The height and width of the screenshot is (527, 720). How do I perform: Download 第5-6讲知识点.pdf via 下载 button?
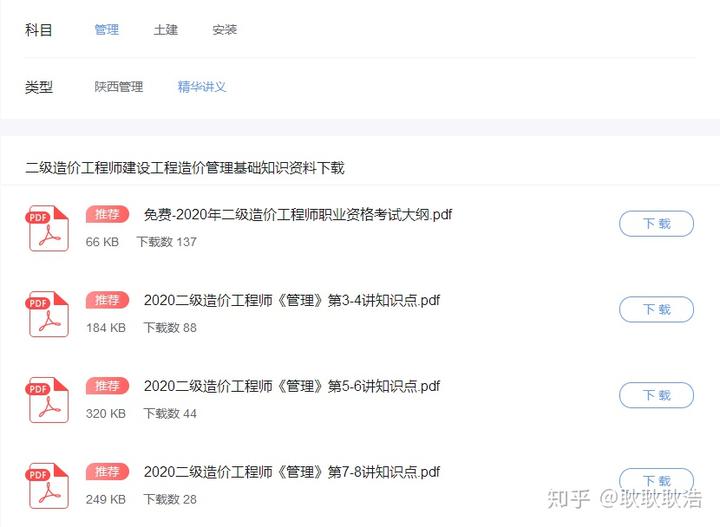pyautogui.click(x=656, y=395)
